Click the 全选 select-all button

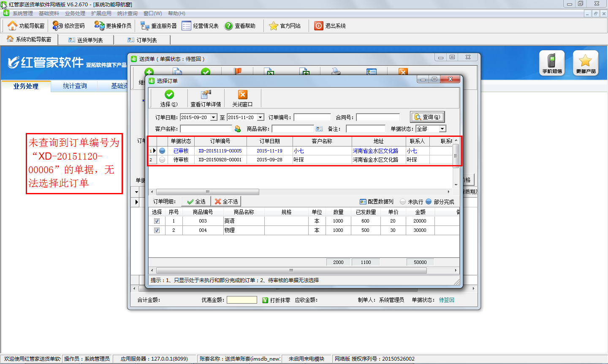pyautogui.click(x=196, y=202)
